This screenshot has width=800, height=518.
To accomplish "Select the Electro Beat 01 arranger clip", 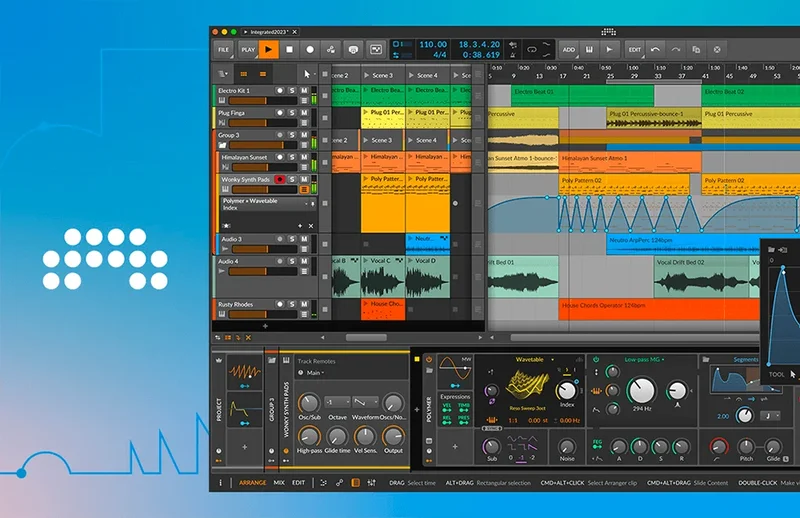I will tap(582, 95).
